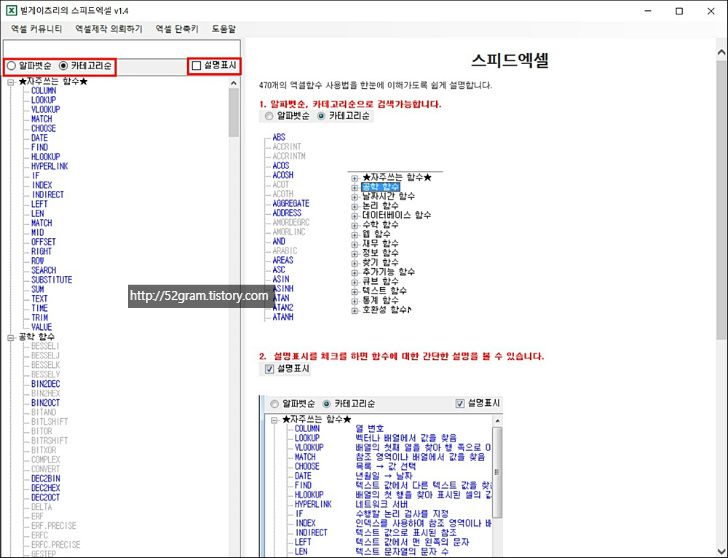The height and width of the screenshot is (558, 728).
Task: Select TRIM function in left tree
Action: [39, 318]
